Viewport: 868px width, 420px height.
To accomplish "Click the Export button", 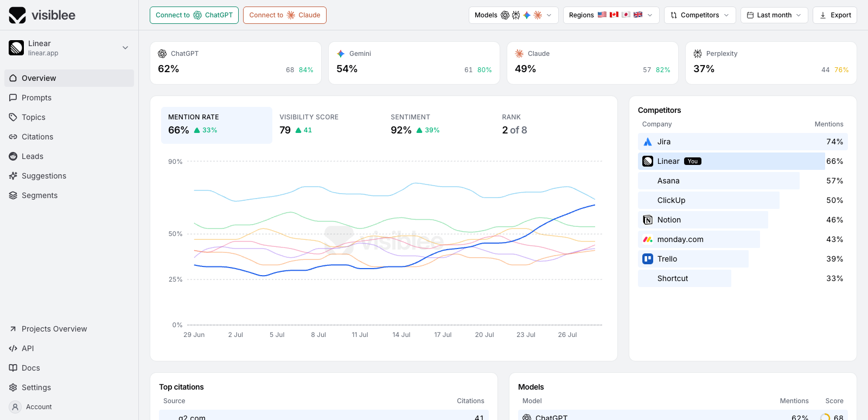I will click(x=835, y=15).
